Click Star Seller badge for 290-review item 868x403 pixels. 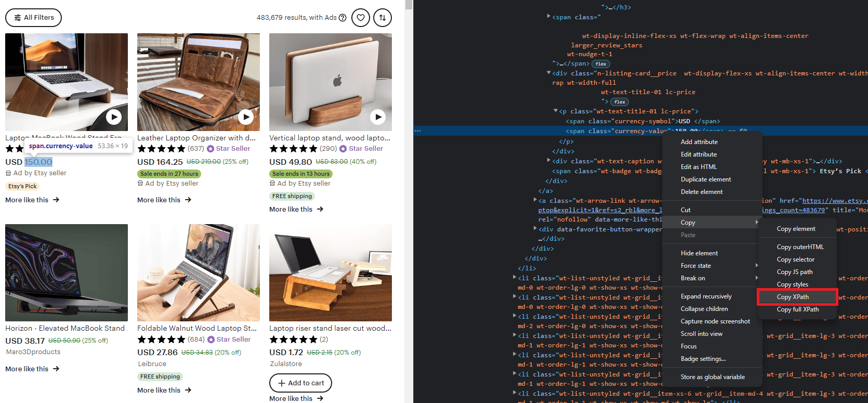[x=361, y=149]
